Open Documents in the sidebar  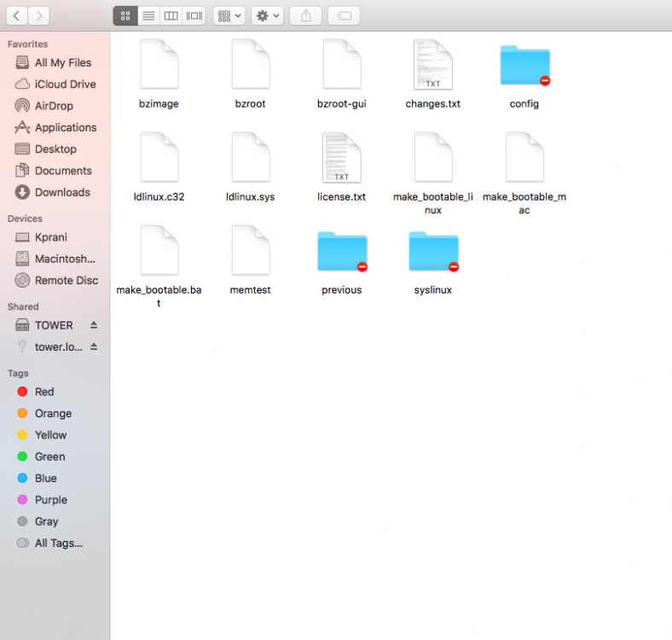[55, 171]
